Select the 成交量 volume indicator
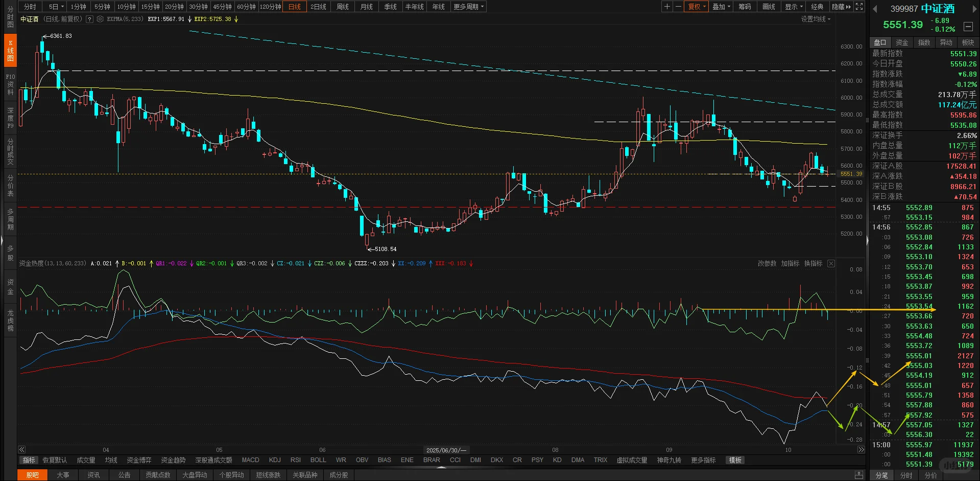980x481 pixels. pyautogui.click(x=86, y=460)
